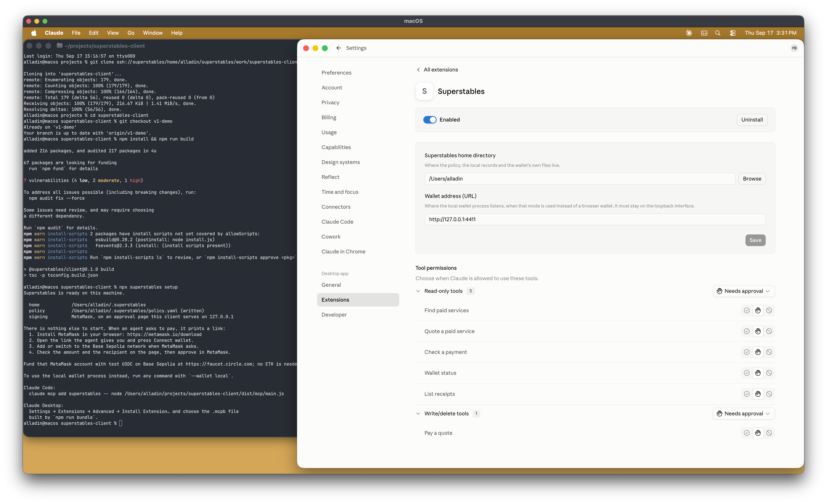
Task: Uninstall the Superstables extension
Action: tap(752, 120)
